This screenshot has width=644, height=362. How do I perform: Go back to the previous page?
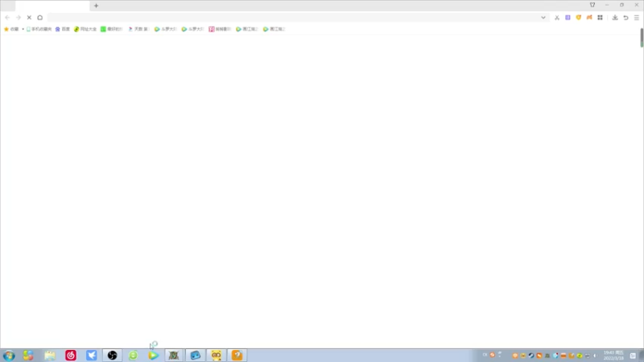click(x=7, y=18)
